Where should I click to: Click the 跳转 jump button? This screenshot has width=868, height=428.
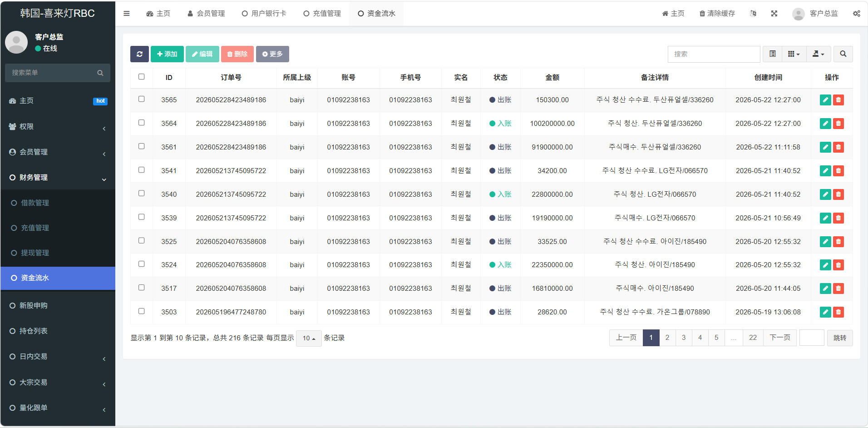coord(840,338)
